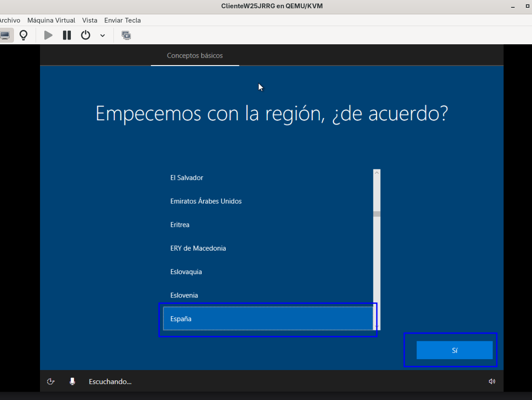Expand the shutdown options dropdown arrow

tap(103, 35)
